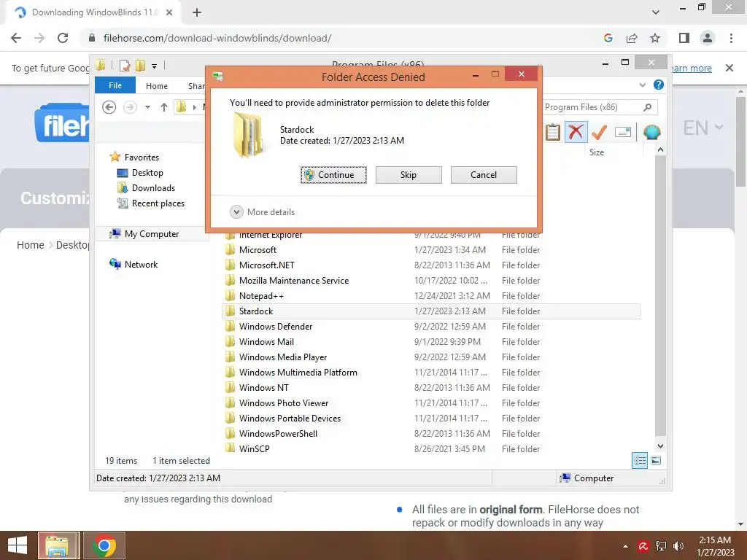The image size is (747, 560).
Task: Click the Skip button in the dialog
Action: click(409, 175)
